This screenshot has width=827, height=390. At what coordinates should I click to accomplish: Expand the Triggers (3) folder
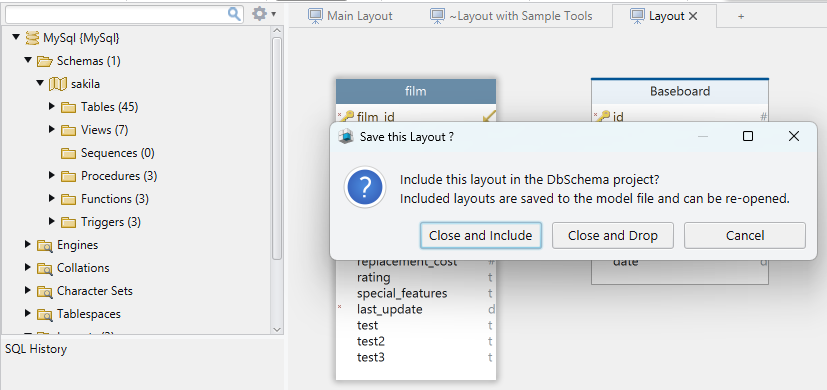point(52,221)
